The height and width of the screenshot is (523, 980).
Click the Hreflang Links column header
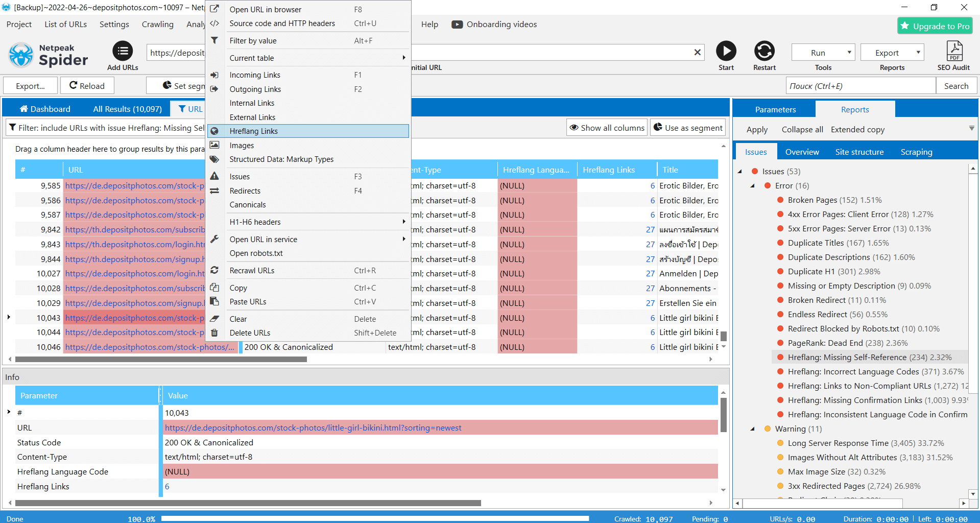617,170
